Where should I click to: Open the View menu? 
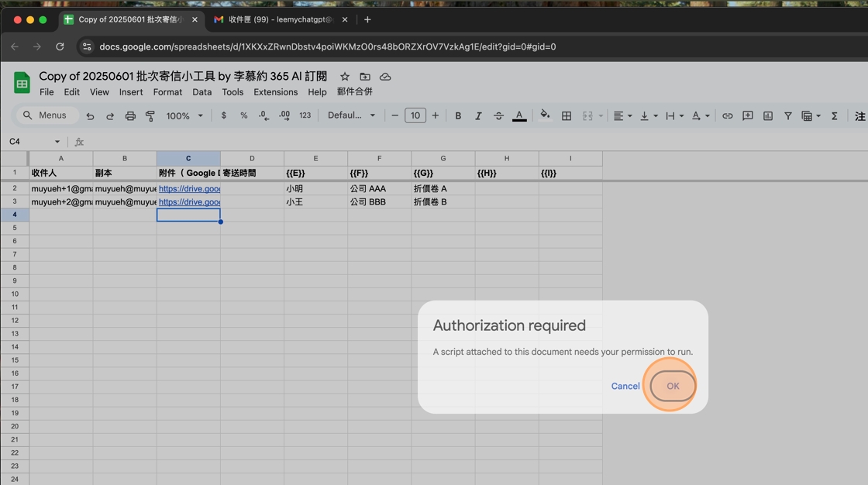(99, 92)
